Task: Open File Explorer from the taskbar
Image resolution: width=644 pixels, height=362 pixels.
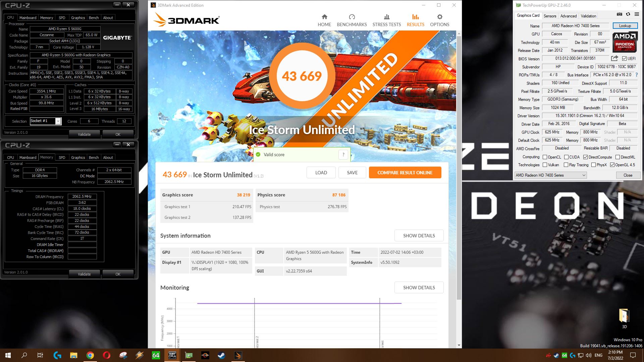Action: [74, 355]
